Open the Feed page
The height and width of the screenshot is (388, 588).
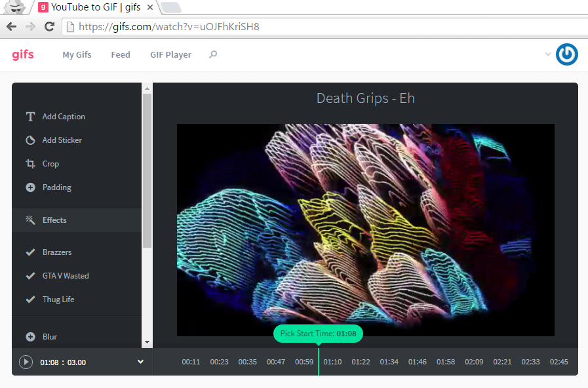(121, 55)
